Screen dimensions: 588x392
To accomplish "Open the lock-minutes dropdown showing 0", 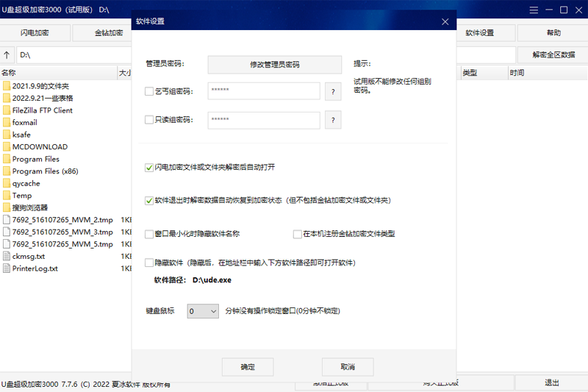I will point(203,311).
